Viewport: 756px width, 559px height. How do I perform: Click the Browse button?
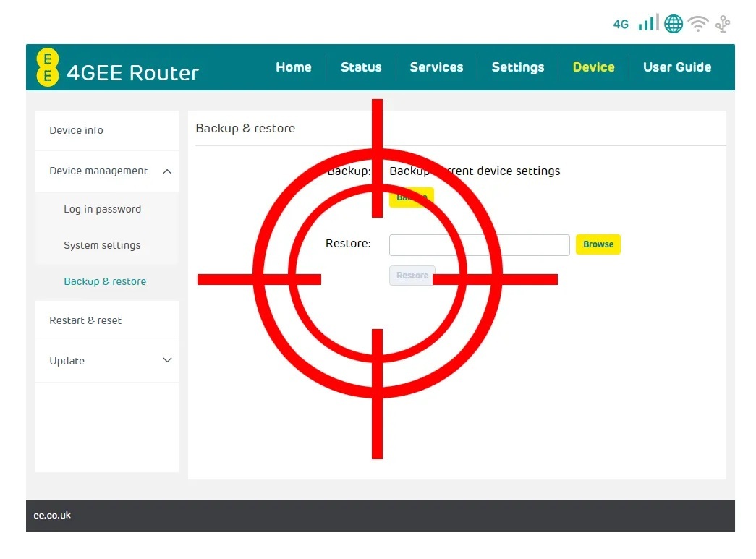tap(598, 244)
